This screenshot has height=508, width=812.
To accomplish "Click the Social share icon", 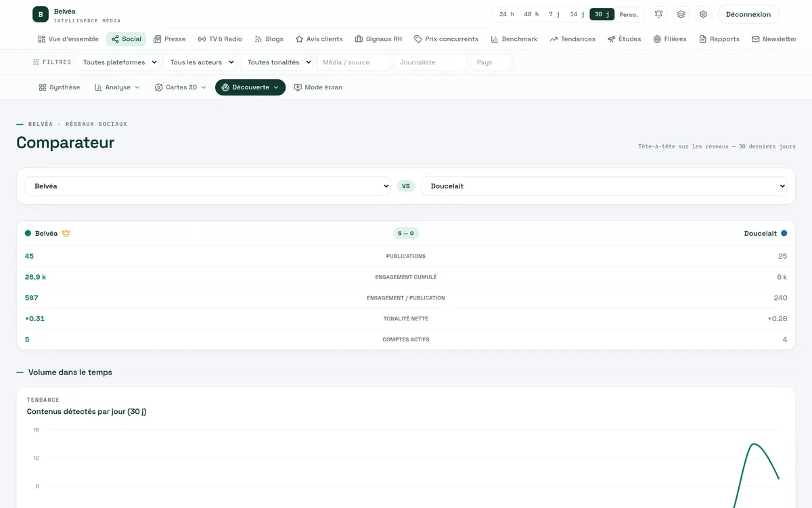I will 115,39.
